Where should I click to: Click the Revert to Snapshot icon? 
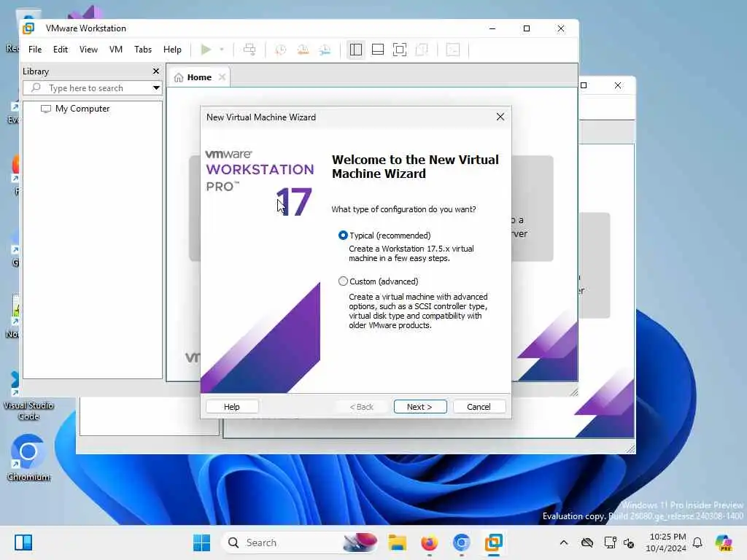click(303, 50)
